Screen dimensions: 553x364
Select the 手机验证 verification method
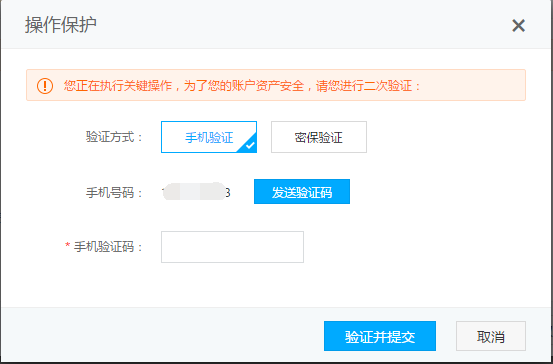[x=209, y=137]
